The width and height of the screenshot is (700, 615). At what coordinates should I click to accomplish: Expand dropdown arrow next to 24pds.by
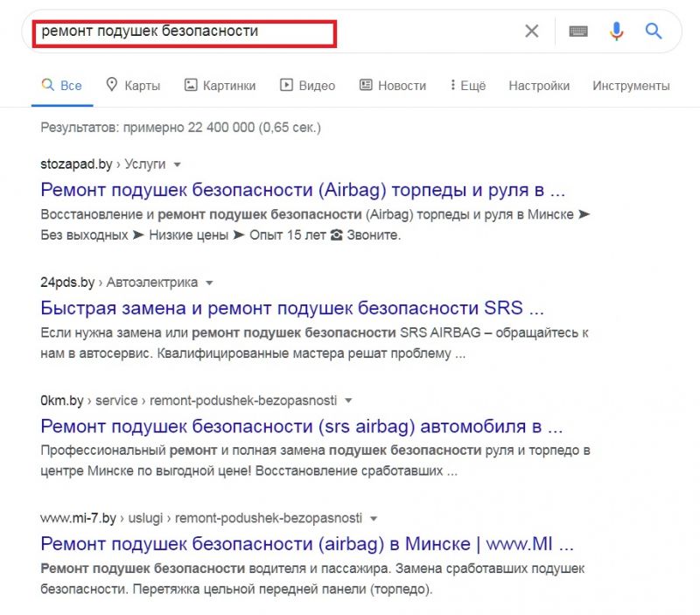tap(210, 283)
